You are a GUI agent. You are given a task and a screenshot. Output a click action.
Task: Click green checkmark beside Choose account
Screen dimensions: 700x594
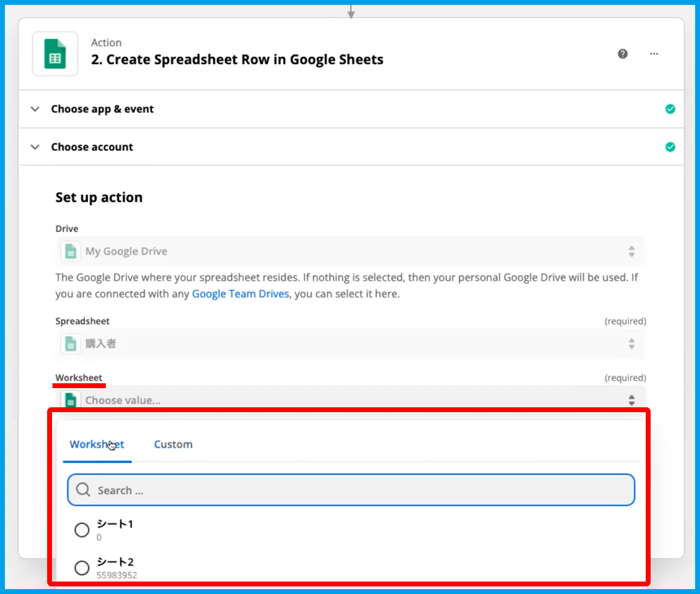[670, 147]
